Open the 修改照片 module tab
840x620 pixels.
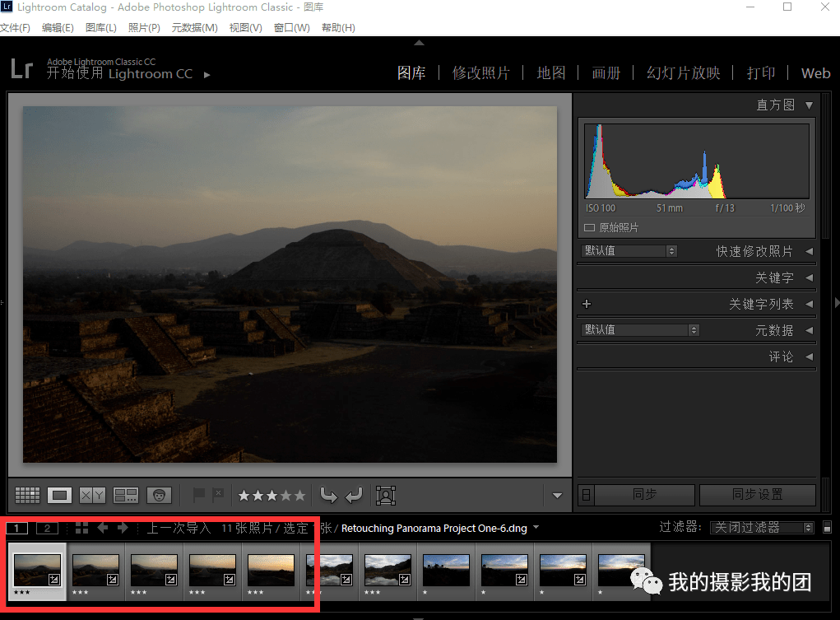click(480, 73)
